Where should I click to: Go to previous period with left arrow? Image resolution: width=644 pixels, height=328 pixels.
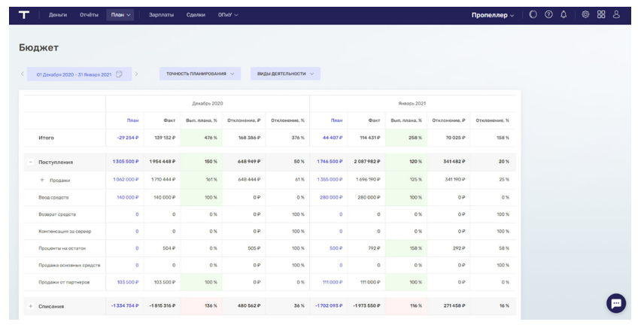(23, 74)
